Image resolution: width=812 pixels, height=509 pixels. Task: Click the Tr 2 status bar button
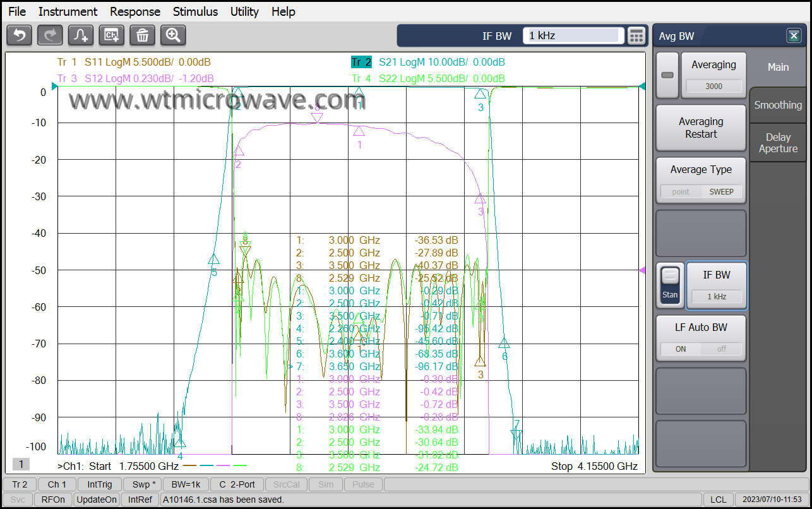20,484
